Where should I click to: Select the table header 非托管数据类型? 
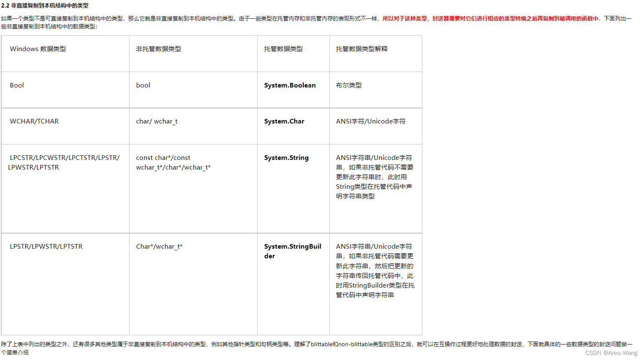click(x=157, y=49)
